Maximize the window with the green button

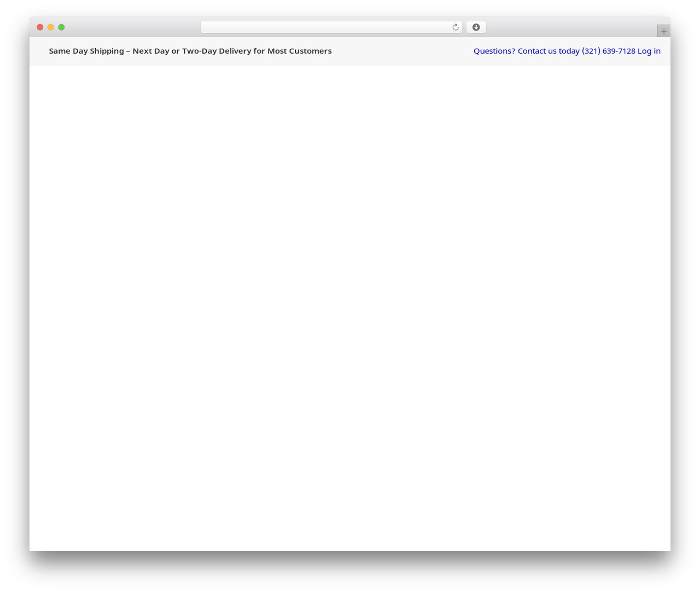pyautogui.click(x=61, y=27)
